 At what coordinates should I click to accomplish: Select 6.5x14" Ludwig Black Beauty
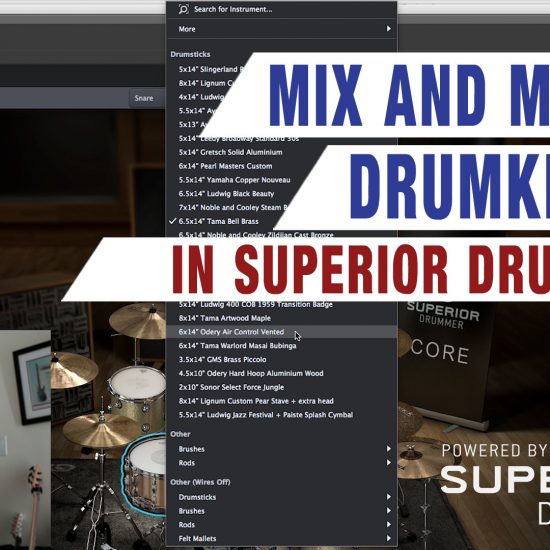point(226,194)
